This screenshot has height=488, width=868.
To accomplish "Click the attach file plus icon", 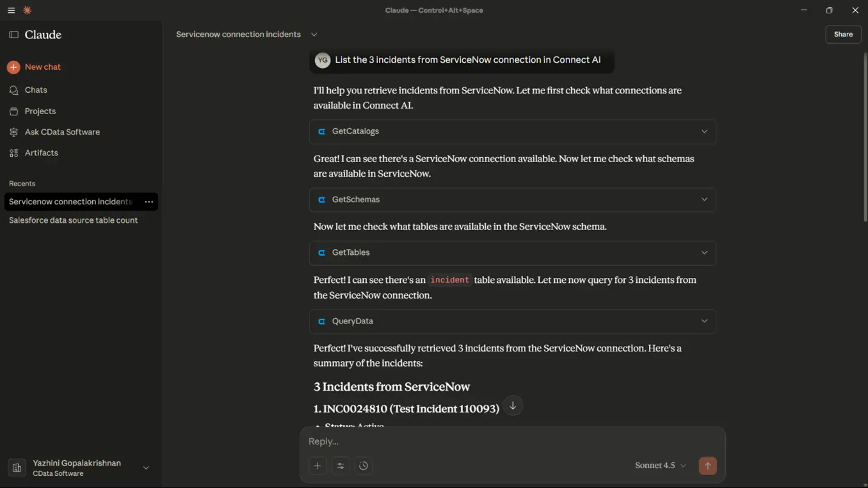I will tap(317, 466).
